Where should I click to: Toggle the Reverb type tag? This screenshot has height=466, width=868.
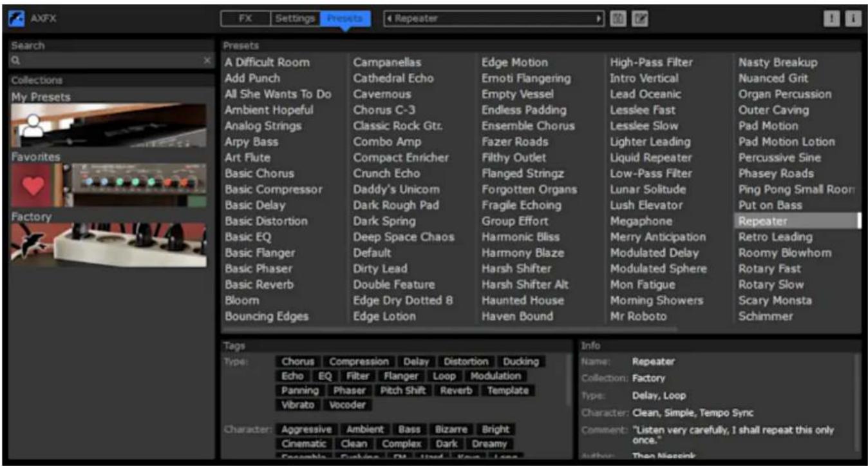[x=456, y=391]
